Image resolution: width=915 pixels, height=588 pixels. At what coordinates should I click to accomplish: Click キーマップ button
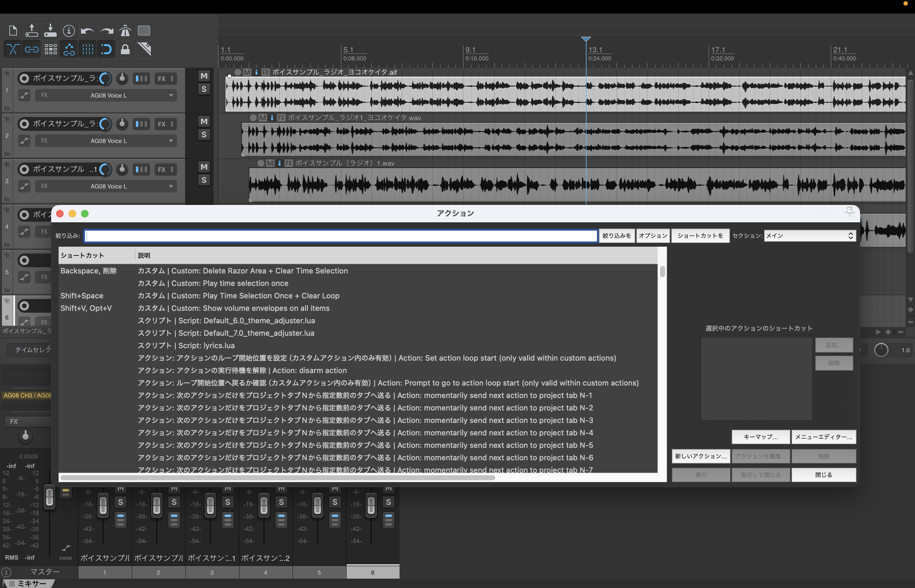pyautogui.click(x=760, y=437)
